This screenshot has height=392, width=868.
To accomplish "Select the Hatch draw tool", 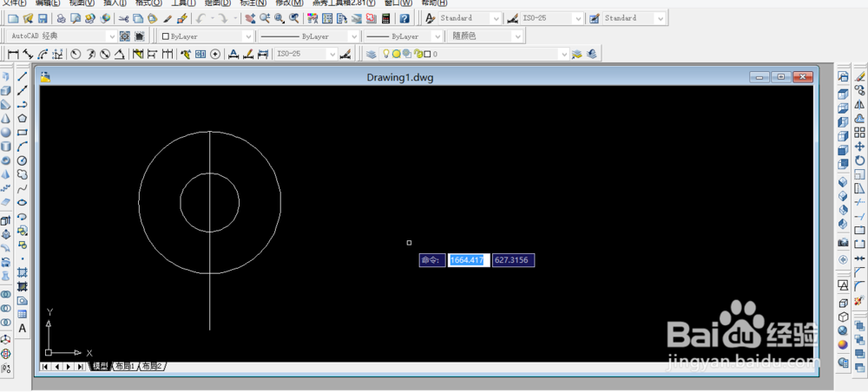I will pos(23,272).
